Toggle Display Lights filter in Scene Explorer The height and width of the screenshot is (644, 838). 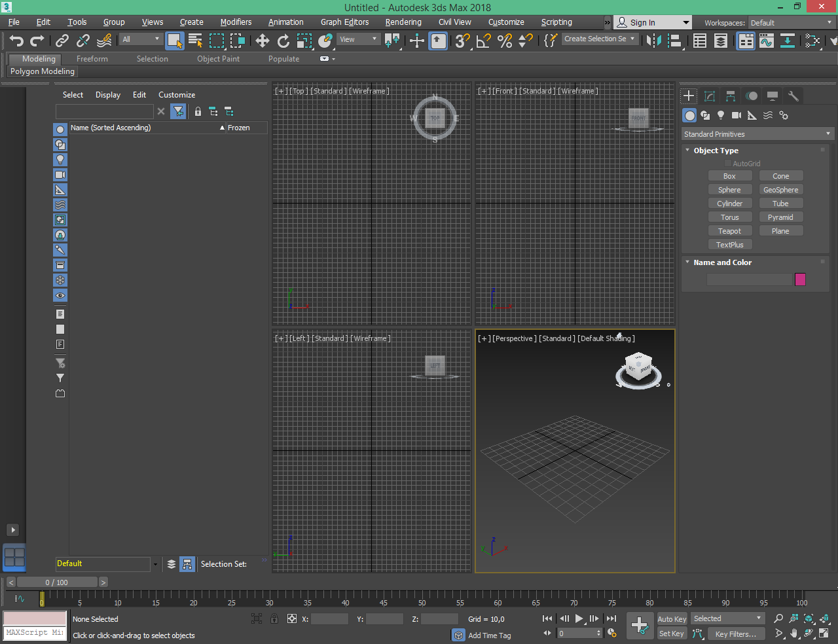pos(60,160)
